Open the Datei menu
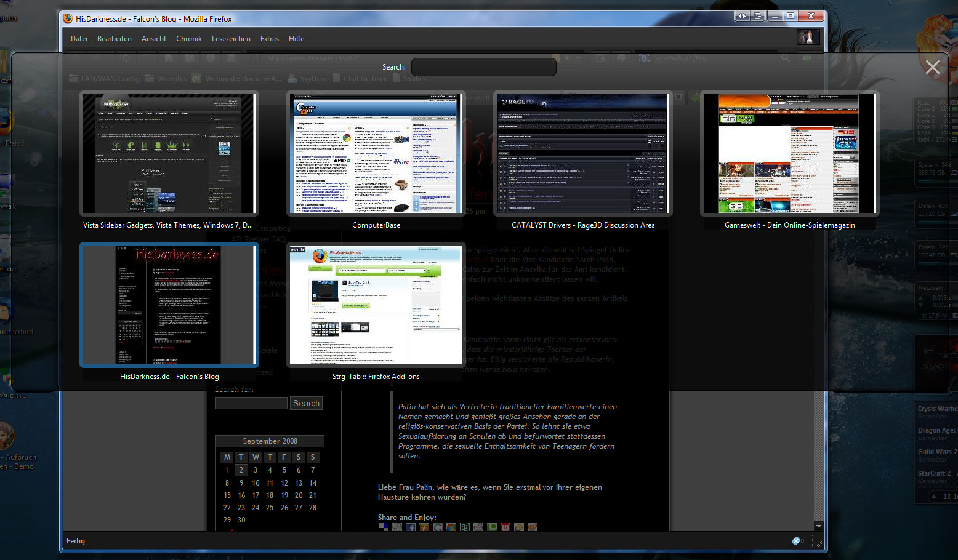The width and height of the screenshot is (958, 560). coord(79,39)
